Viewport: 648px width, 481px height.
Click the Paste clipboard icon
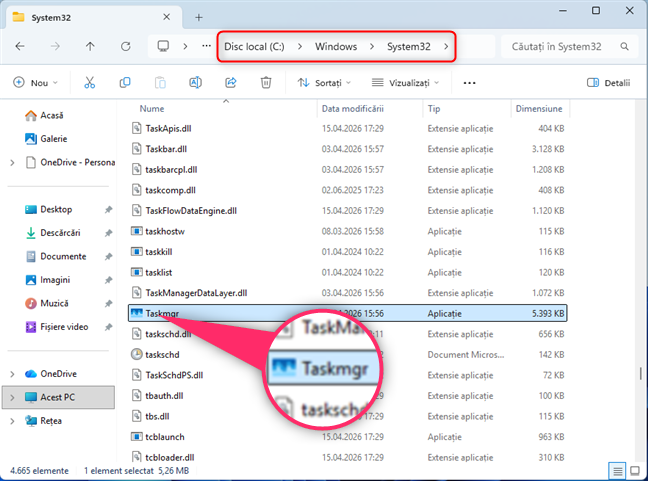160,83
